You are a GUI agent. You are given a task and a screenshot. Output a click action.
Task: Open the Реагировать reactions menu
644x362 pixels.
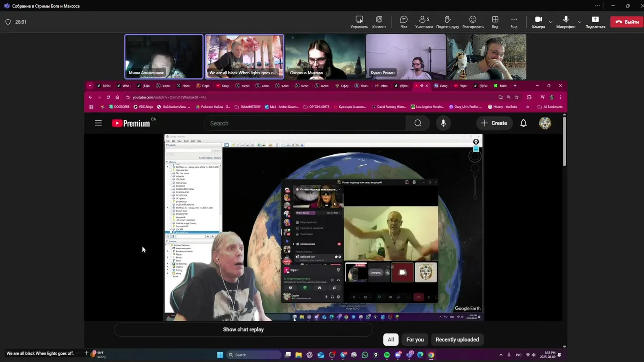coord(473,22)
